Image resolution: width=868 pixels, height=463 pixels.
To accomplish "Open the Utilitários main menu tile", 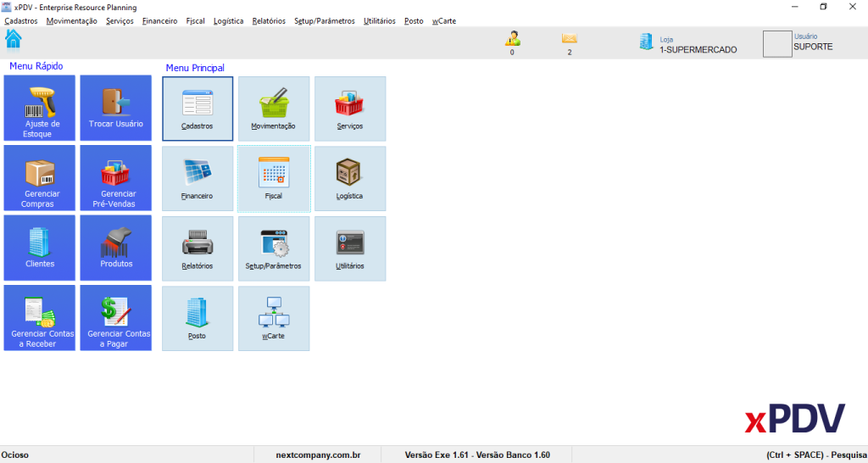I will [350, 248].
